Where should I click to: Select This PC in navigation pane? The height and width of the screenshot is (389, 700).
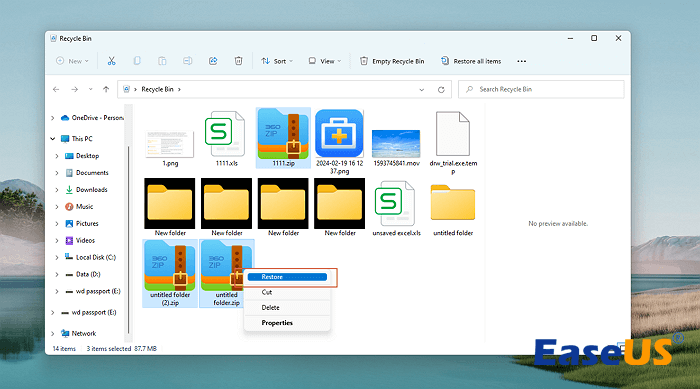[x=77, y=139]
